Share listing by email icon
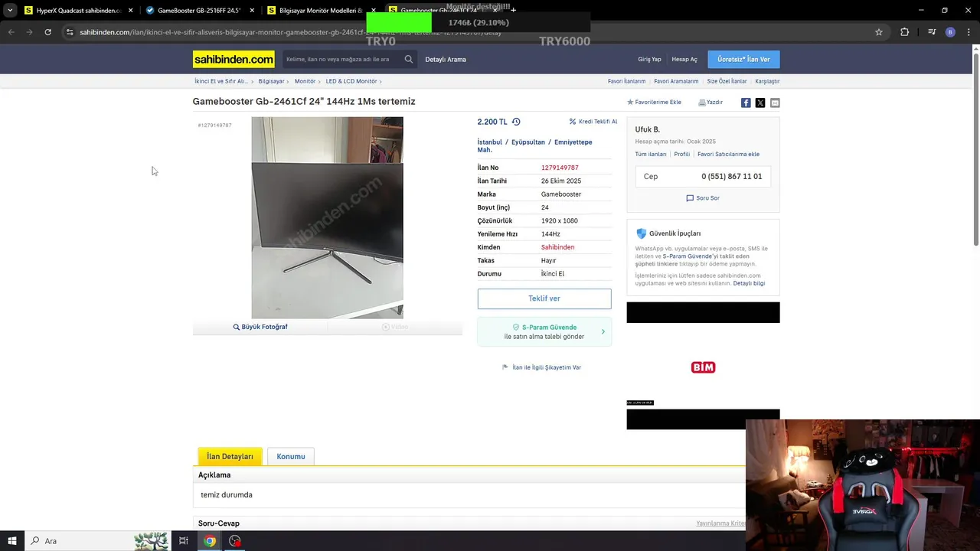 775,103
